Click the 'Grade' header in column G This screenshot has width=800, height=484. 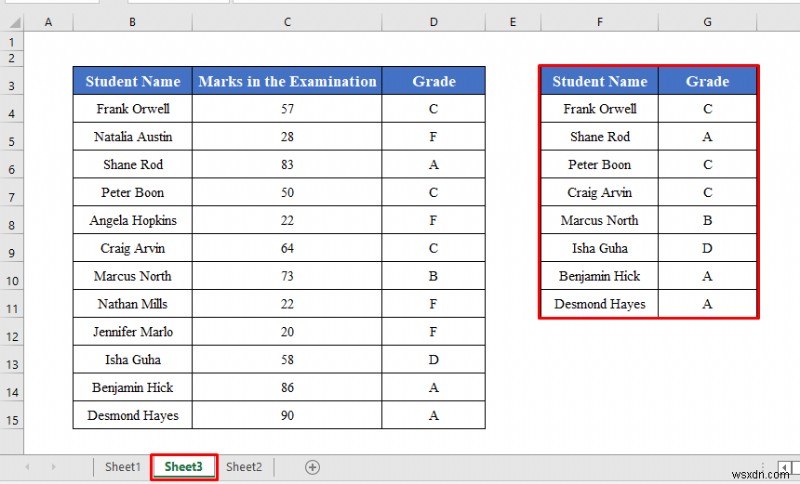707,81
